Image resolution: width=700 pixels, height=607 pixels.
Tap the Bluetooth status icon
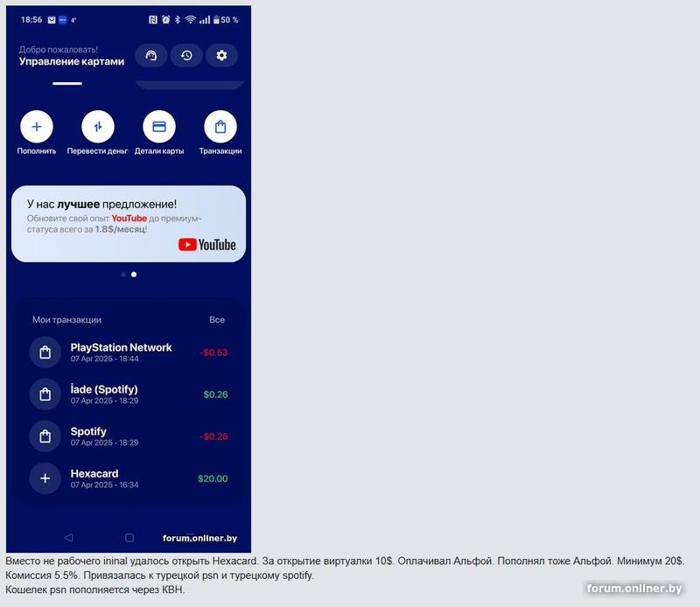178,19
